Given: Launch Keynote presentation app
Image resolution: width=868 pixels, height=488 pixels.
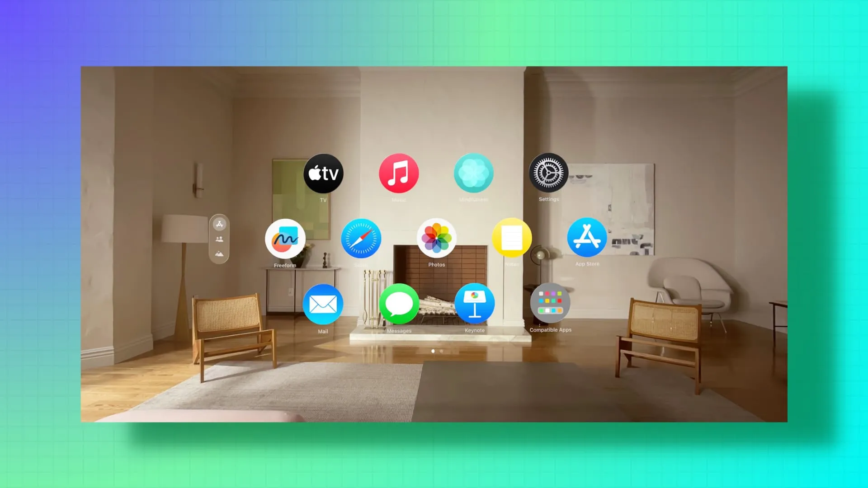Looking at the screenshot, I should point(474,305).
